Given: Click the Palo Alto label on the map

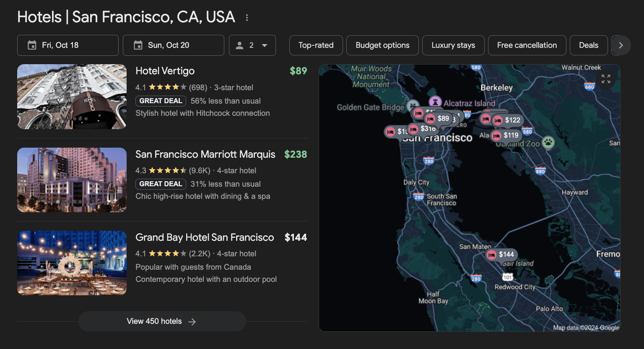Looking at the screenshot, I should 549,309.
